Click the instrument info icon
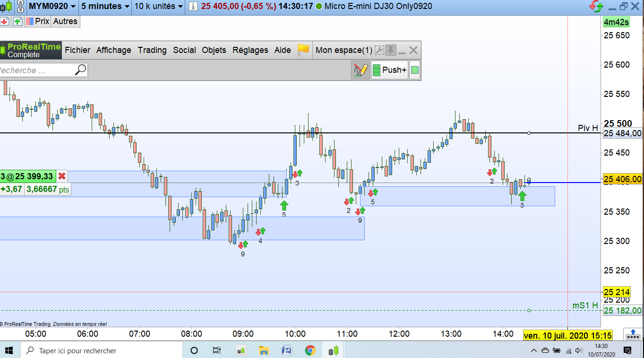 [193, 7]
